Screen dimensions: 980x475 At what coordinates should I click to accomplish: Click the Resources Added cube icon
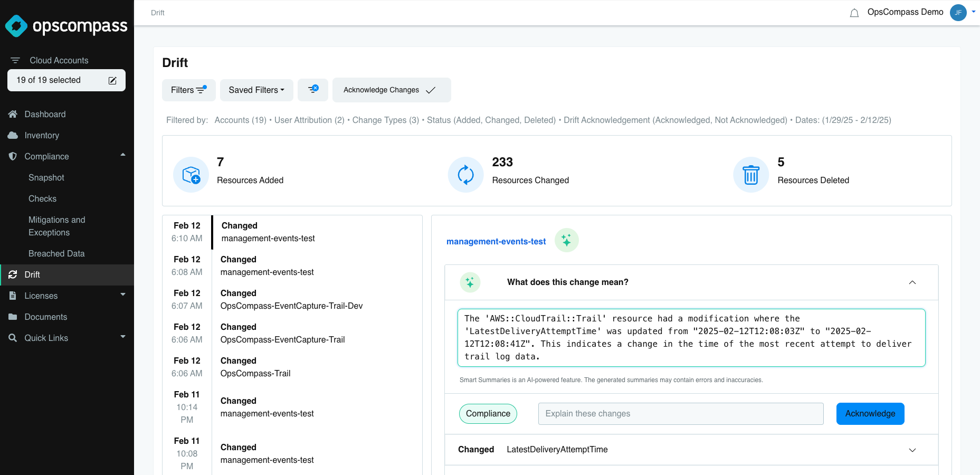191,175
